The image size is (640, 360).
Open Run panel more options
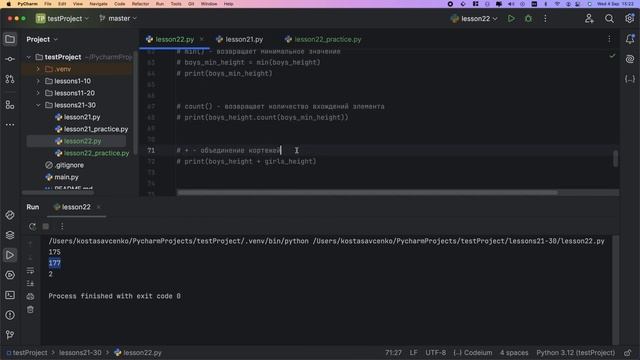(x=62, y=227)
